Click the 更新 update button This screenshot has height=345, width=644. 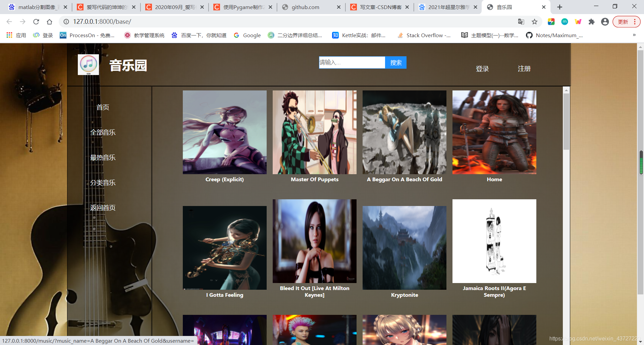(x=623, y=22)
